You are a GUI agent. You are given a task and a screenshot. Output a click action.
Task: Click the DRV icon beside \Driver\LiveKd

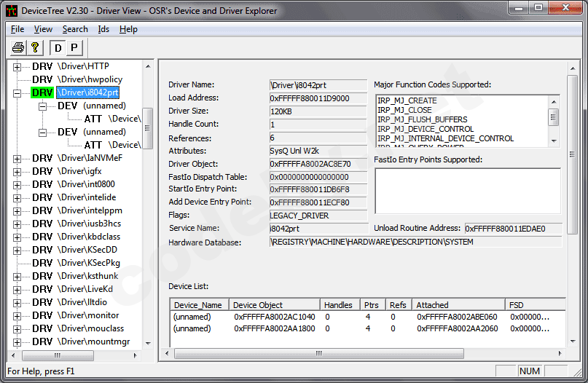click(x=42, y=289)
